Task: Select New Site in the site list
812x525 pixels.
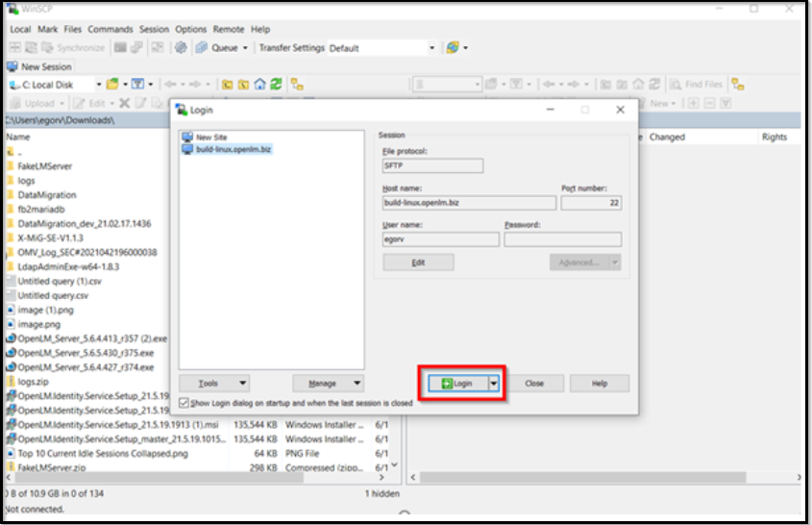Action: coord(210,137)
